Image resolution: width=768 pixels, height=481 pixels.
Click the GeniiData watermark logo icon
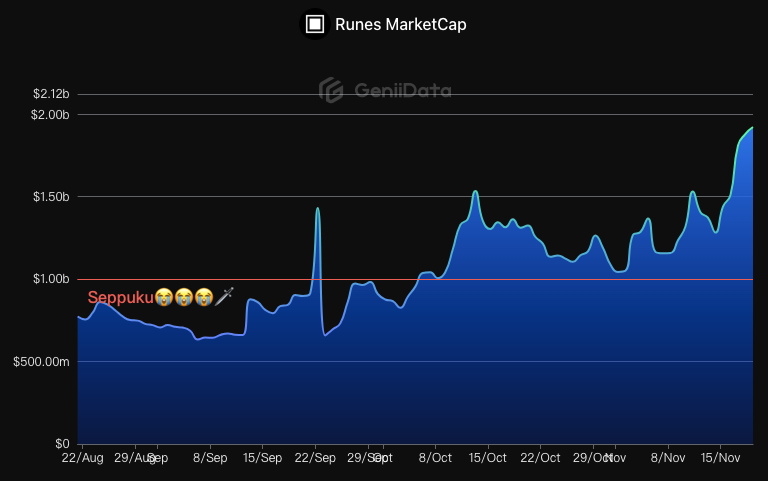tap(331, 90)
